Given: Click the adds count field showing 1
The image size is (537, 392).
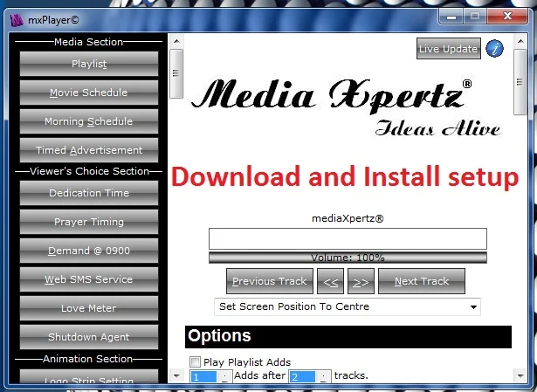Looking at the screenshot, I should tap(203, 376).
